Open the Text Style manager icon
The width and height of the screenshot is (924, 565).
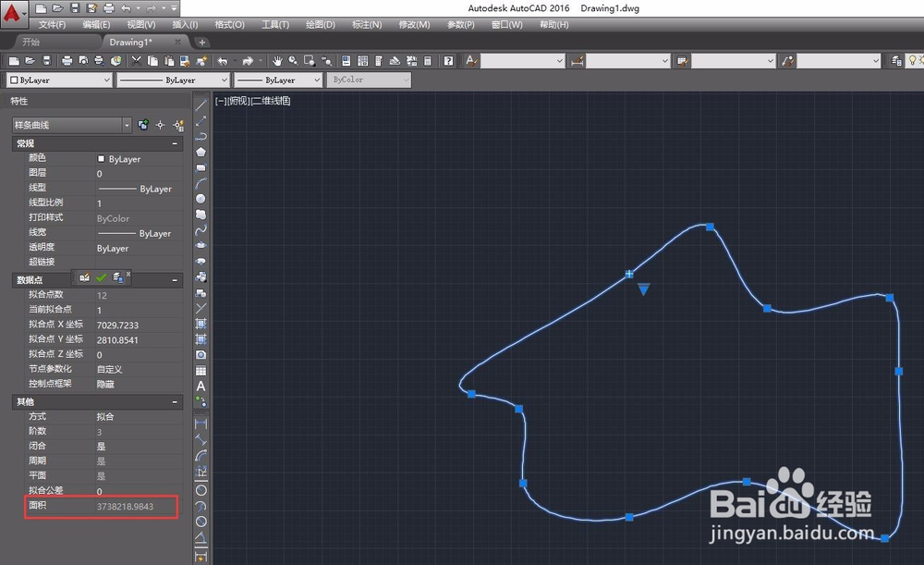pyautogui.click(x=471, y=61)
